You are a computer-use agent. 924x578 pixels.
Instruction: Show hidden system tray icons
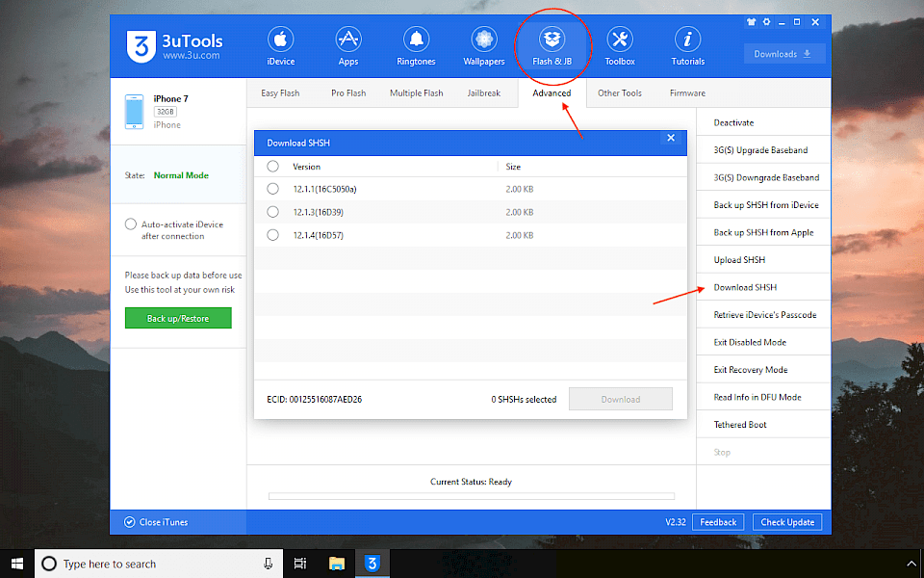coord(912,565)
